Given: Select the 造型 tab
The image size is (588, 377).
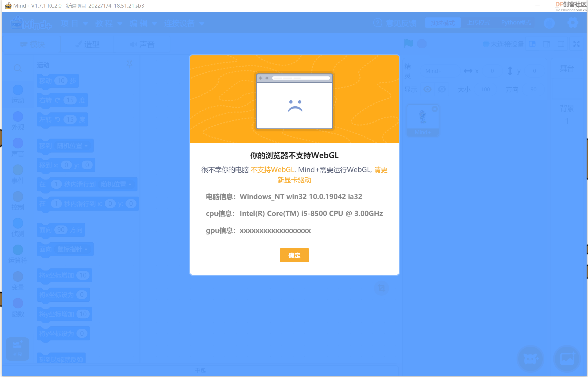Looking at the screenshot, I should point(87,44).
